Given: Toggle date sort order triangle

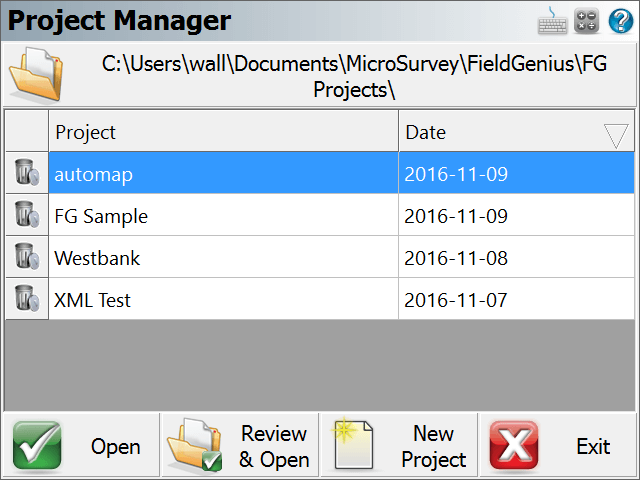Looking at the screenshot, I should click(x=616, y=136).
